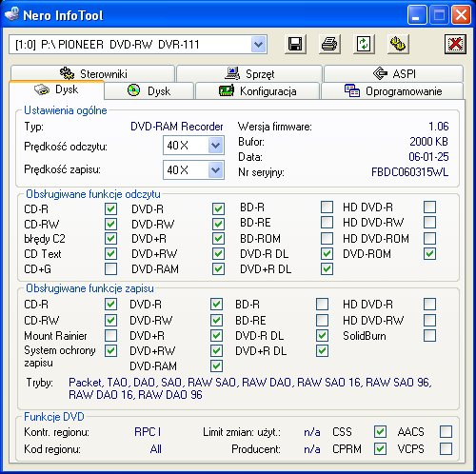Toggle DVD+R DL read checkbox

click(x=327, y=269)
